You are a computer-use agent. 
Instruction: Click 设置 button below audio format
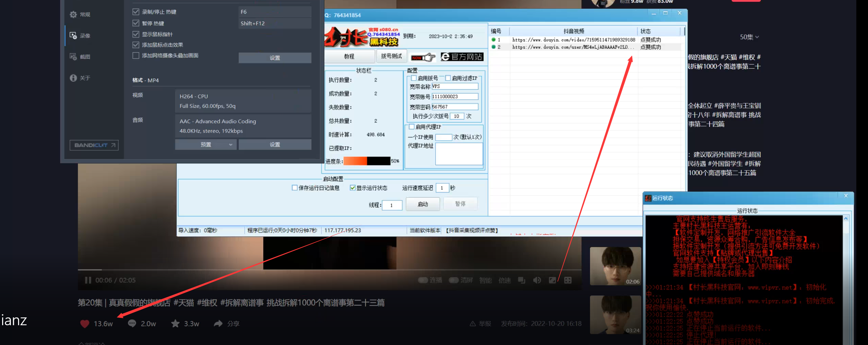pos(275,145)
